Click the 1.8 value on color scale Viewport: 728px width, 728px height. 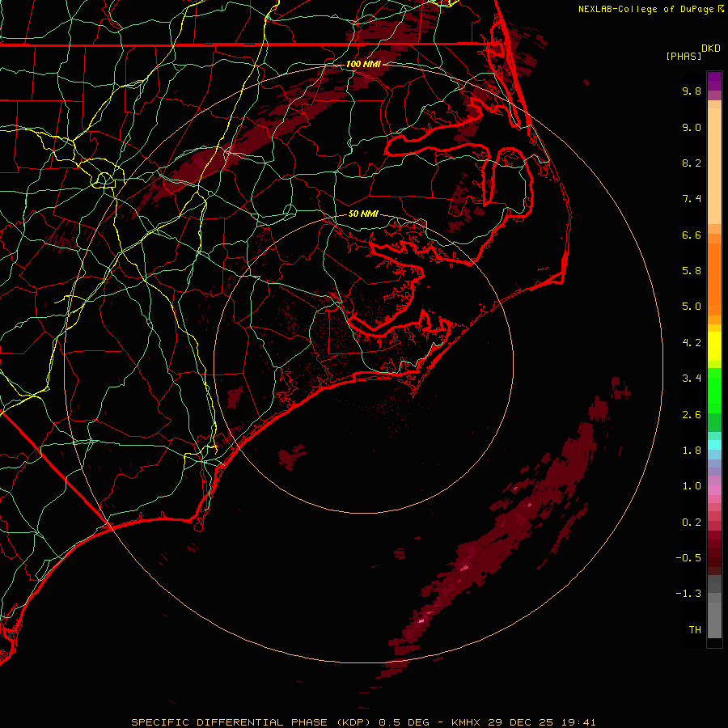coord(692,451)
